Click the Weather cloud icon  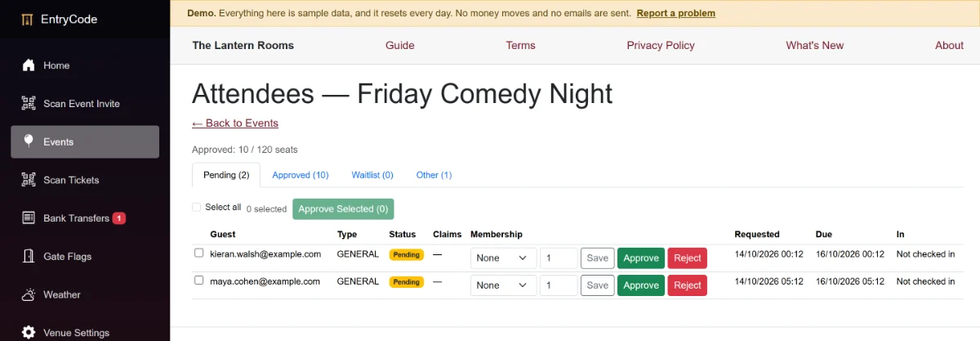pos(29,294)
